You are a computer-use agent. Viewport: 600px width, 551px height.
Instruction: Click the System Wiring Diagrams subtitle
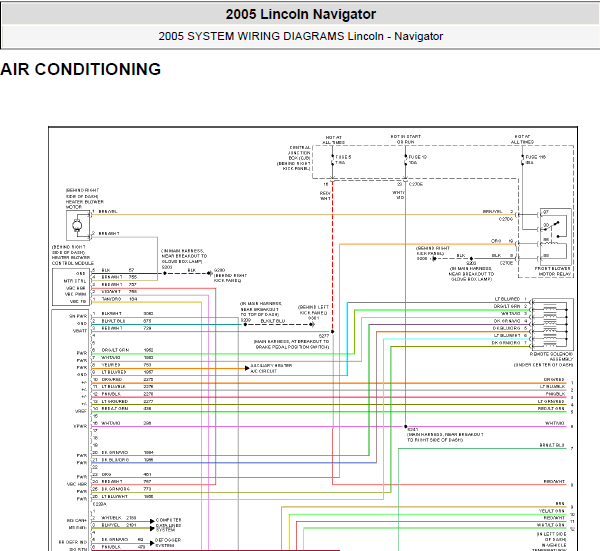point(300,37)
